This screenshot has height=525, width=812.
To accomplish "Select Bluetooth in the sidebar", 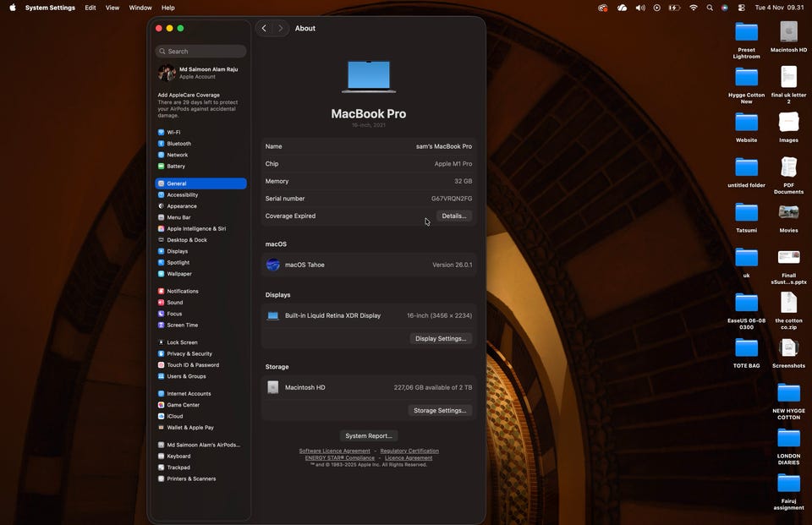I will point(178,144).
